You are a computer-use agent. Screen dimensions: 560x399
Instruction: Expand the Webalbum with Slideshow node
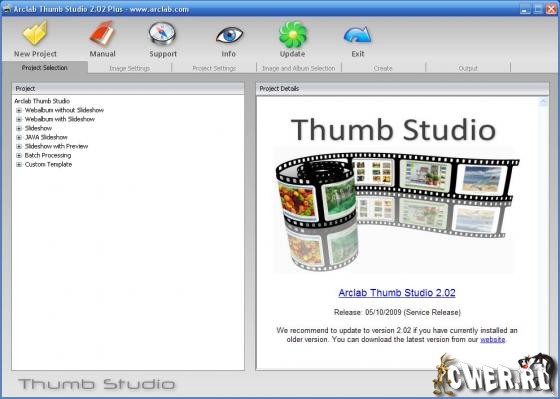[19, 119]
